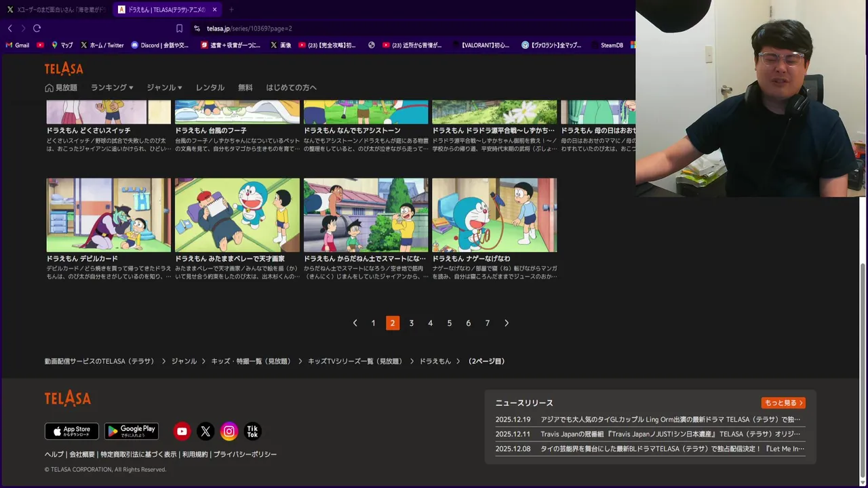Viewport: 868px width, 488px height.
Task: Open the マップ bookmark
Action: point(62,45)
